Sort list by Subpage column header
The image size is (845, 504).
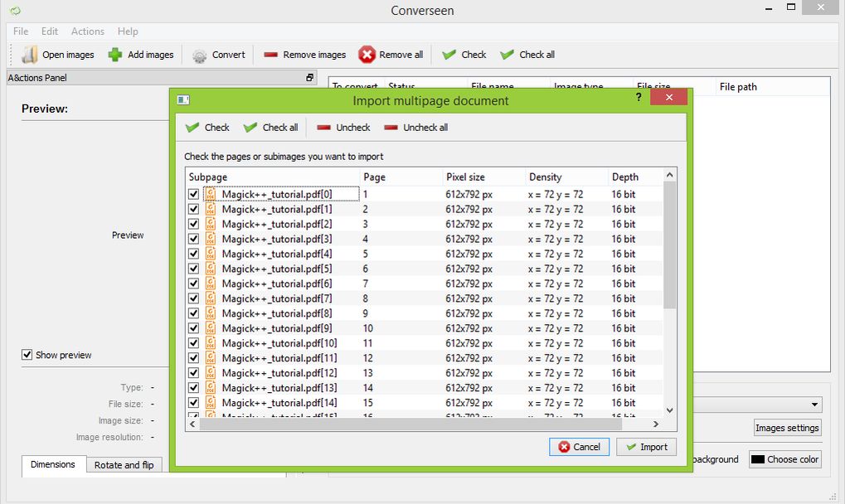pos(273,177)
